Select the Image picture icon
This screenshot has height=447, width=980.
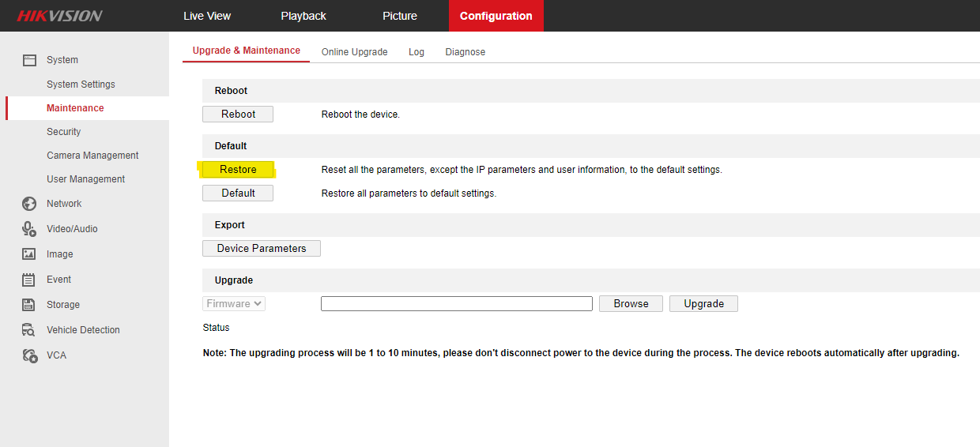29,254
